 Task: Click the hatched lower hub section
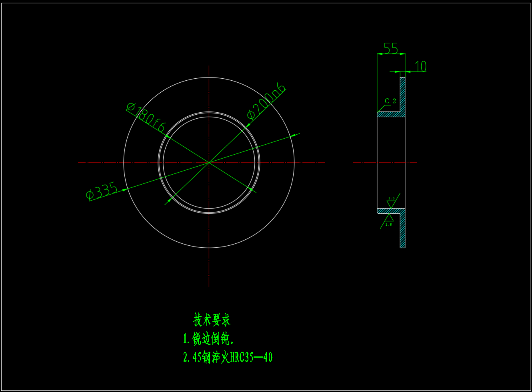[390, 211]
